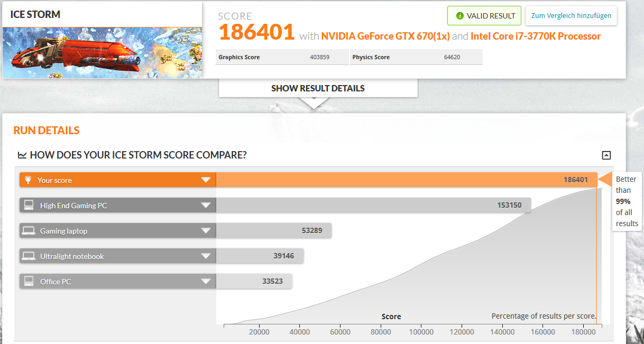
Task: Click the Valid Result button
Action: tap(484, 16)
